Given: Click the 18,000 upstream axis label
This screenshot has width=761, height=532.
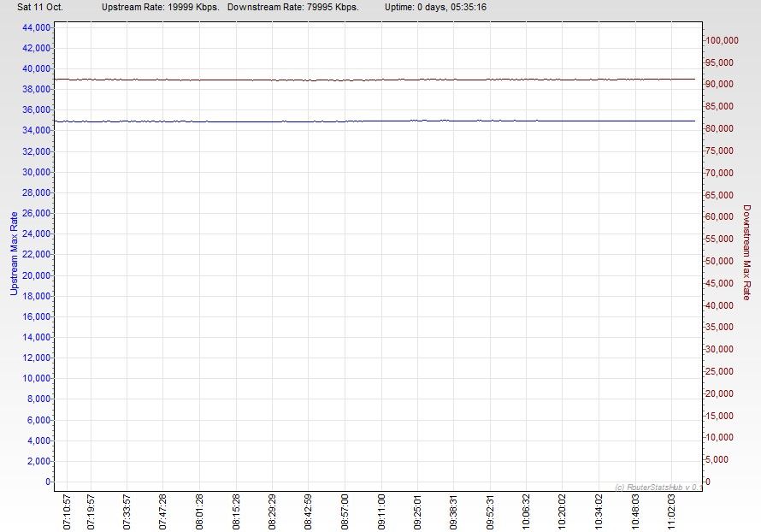Looking at the screenshot, I should (x=36, y=296).
